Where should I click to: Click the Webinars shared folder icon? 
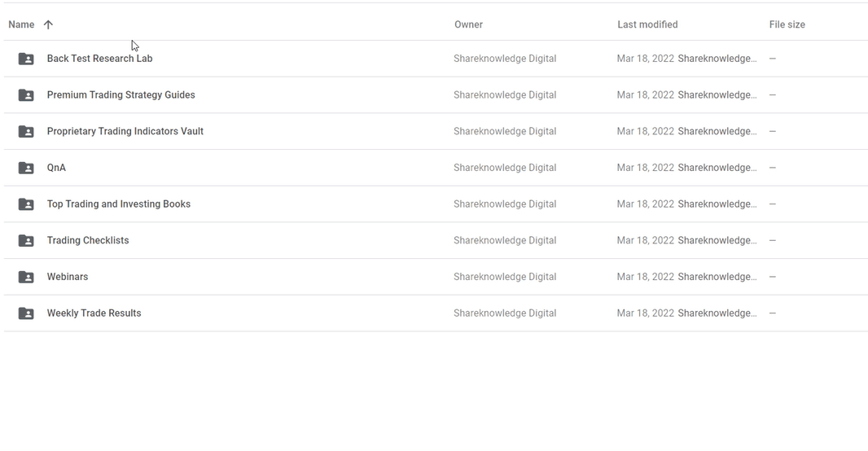pyautogui.click(x=26, y=277)
